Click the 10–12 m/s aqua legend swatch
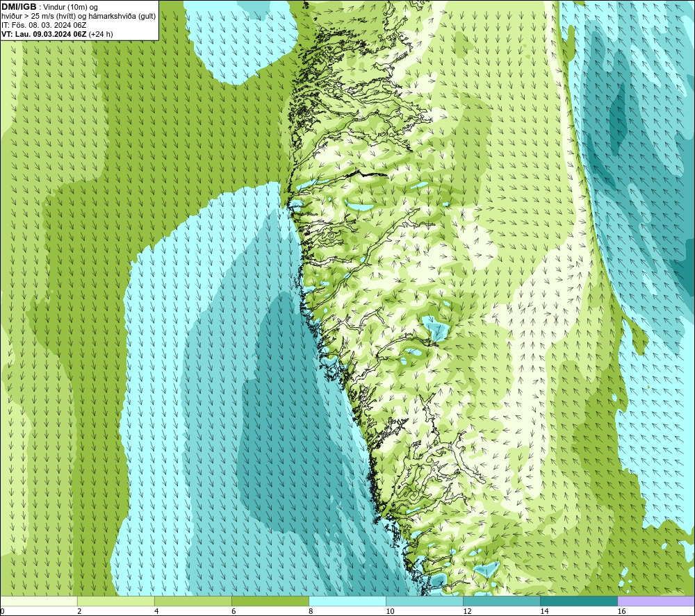Viewport: 695px width, 616px height. pyautogui.click(x=425, y=601)
